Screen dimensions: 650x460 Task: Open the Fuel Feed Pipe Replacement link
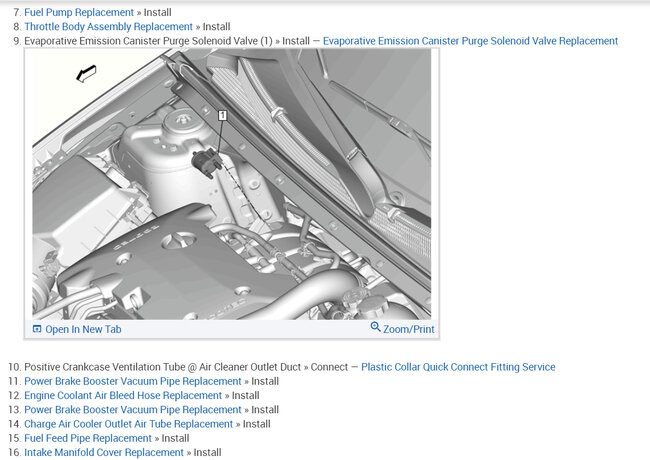pyautogui.click(x=88, y=438)
